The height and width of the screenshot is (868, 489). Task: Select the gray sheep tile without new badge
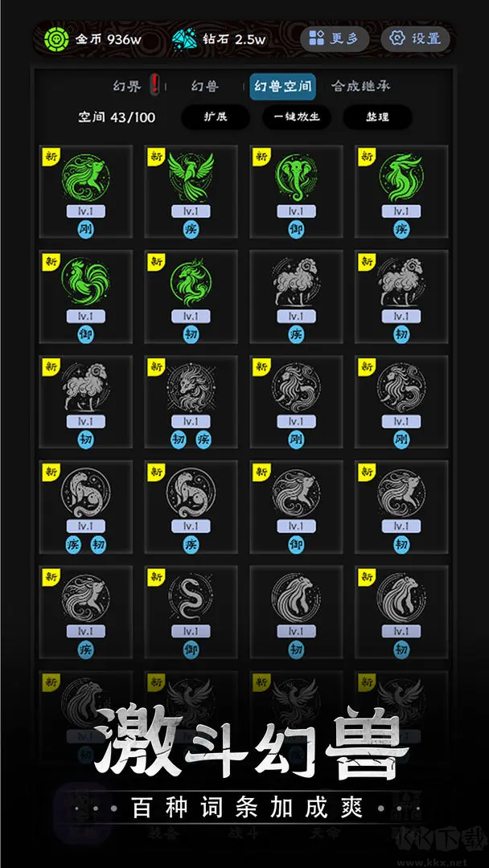point(296,297)
